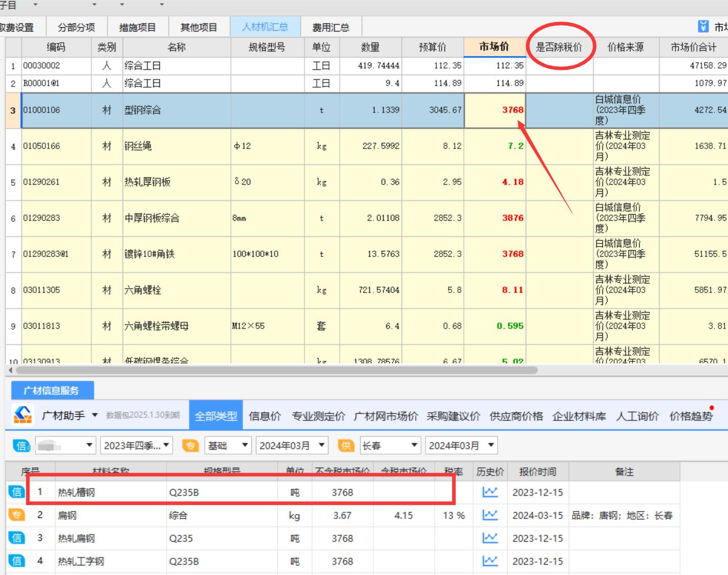Open history price chart for 热轧工字钢
This screenshot has width=728, height=575.
[x=490, y=561]
